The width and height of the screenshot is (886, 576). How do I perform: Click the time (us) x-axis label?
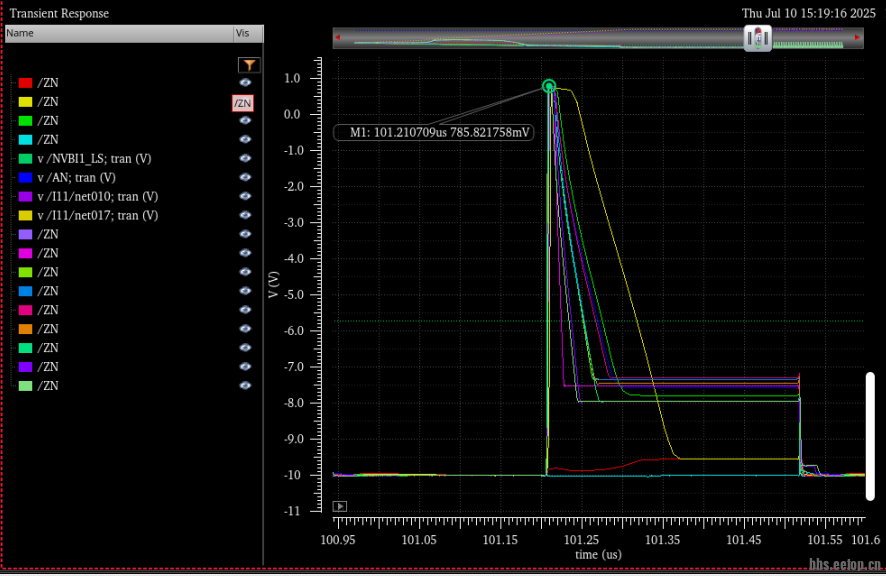pos(598,555)
